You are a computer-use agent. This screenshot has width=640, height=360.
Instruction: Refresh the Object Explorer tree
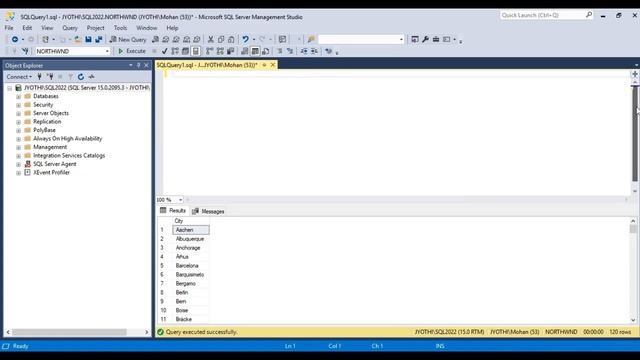(x=81, y=77)
